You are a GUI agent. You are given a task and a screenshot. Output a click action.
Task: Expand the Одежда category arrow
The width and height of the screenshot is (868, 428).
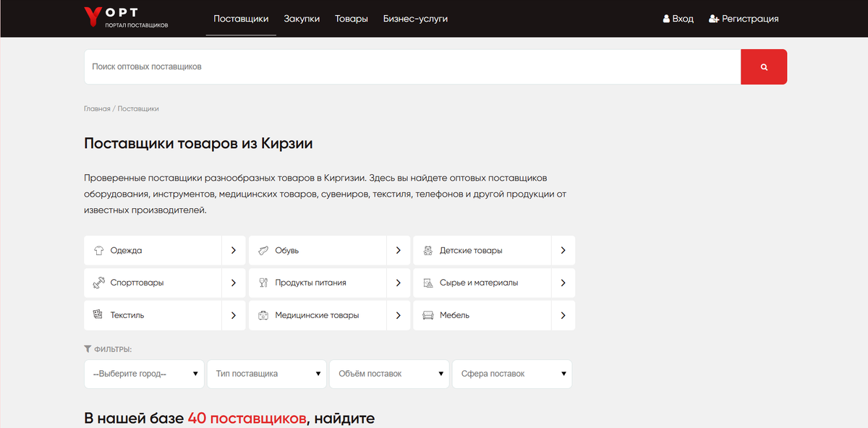(x=234, y=250)
